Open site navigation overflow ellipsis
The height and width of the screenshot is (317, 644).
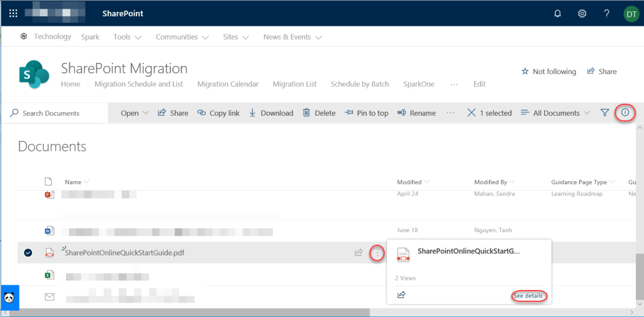(x=454, y=84)
